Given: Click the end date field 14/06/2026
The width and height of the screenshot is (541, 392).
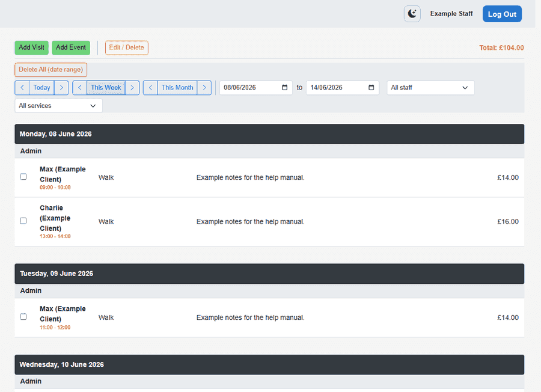Looking at the screenshot, I should click(x=342, y=88).
